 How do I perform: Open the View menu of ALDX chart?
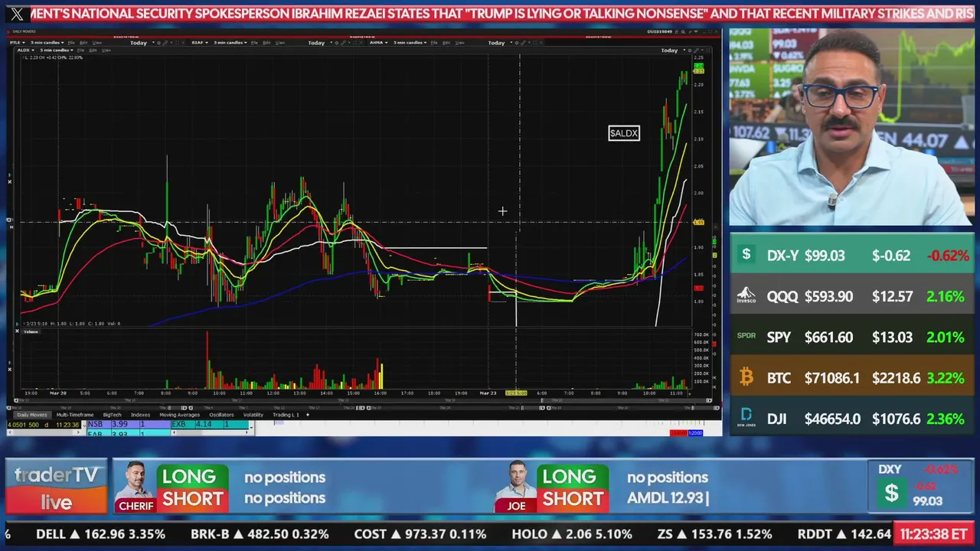coord(106,50)
